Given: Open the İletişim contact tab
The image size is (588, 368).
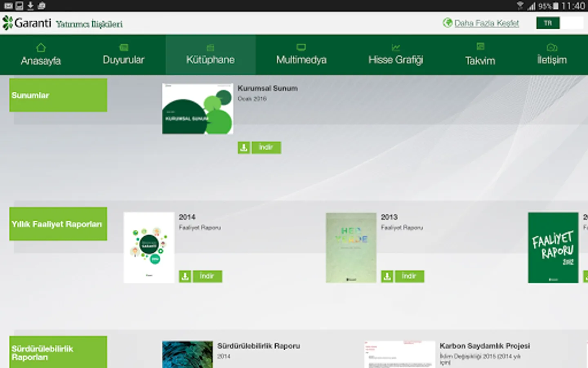Looking at the screenshot, I should point(552,55).
